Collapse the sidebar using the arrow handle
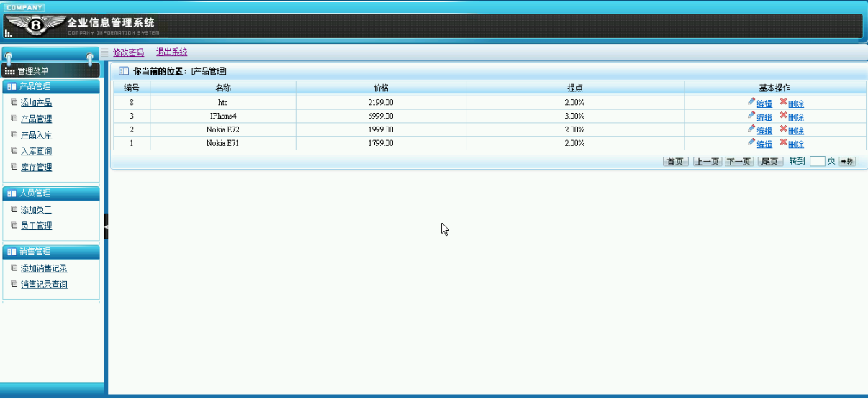Image resolution: width=868 pixels, height=399 pixels. (106, 226)
